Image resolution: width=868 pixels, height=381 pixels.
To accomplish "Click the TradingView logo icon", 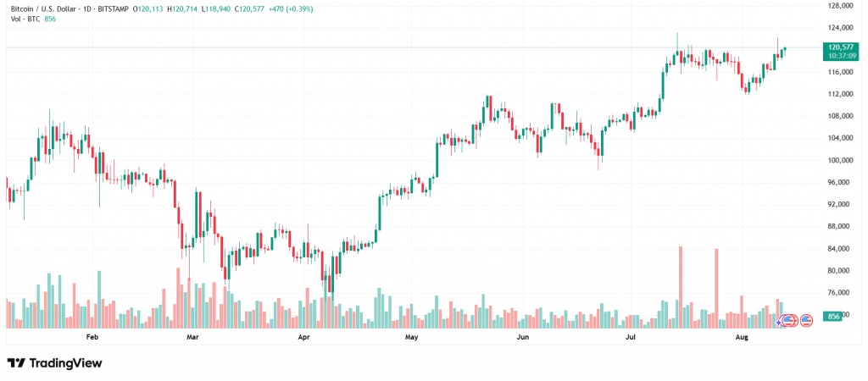I will coord(16,362).
